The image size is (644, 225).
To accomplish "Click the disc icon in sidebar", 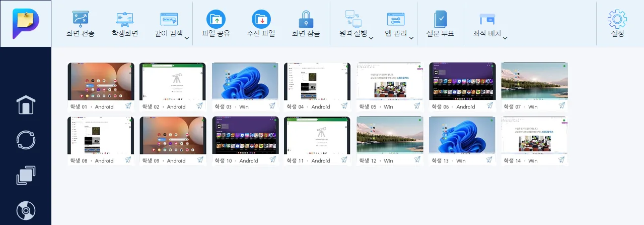I will 26,210.
